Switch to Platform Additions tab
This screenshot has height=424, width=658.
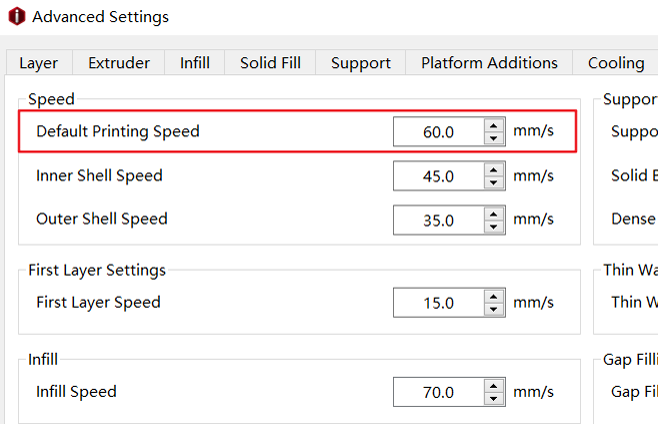(489, 63)
